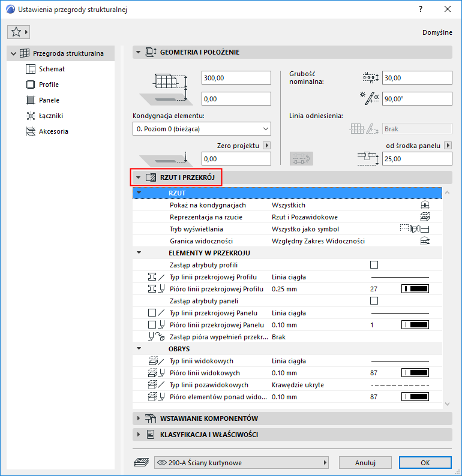
Task: Click the Pokaż na kondygnacjach icon
Action: [425, 205]
